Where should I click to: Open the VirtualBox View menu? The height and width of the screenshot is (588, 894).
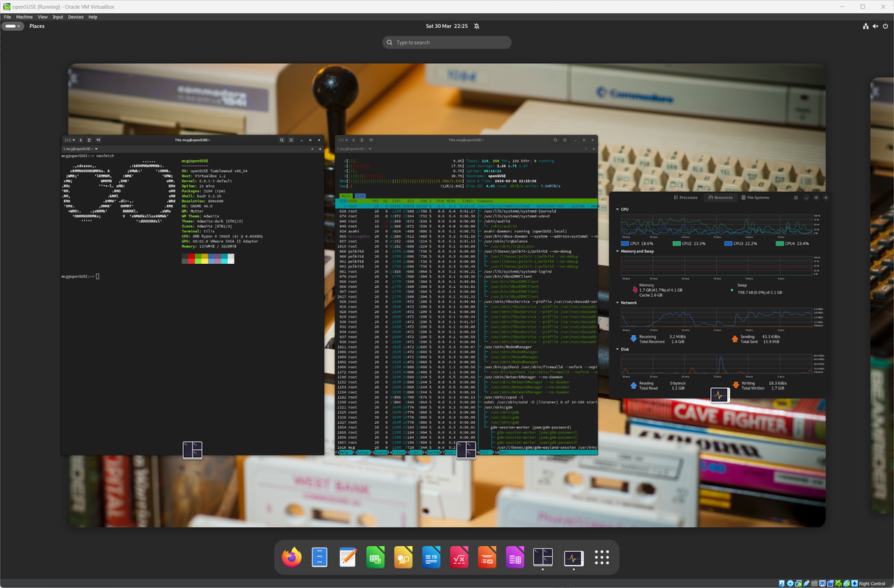(43, 16)
